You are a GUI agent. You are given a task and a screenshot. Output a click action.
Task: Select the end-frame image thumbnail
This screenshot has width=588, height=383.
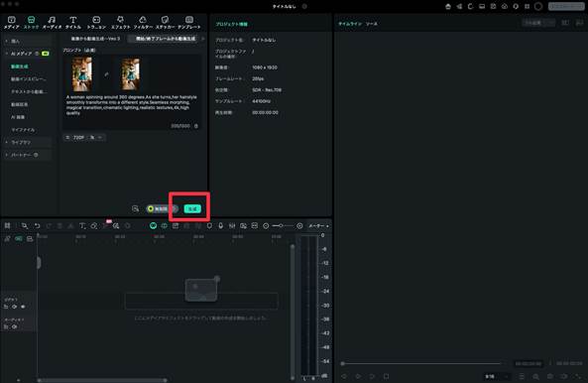coord(131,73)
